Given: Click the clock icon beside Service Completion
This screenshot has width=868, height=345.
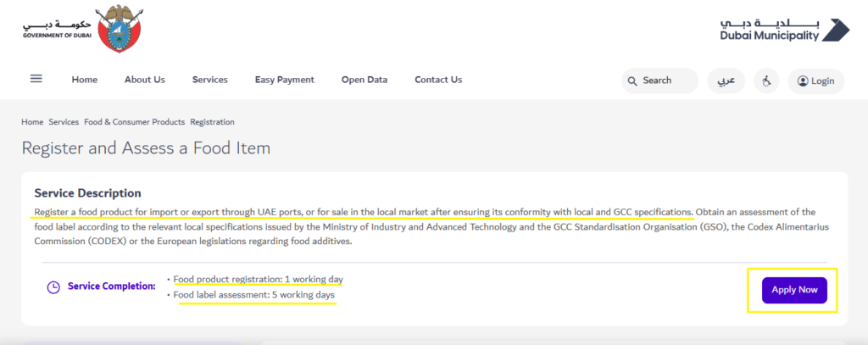Looking at the screenshot, I should (x=53, y=287).
